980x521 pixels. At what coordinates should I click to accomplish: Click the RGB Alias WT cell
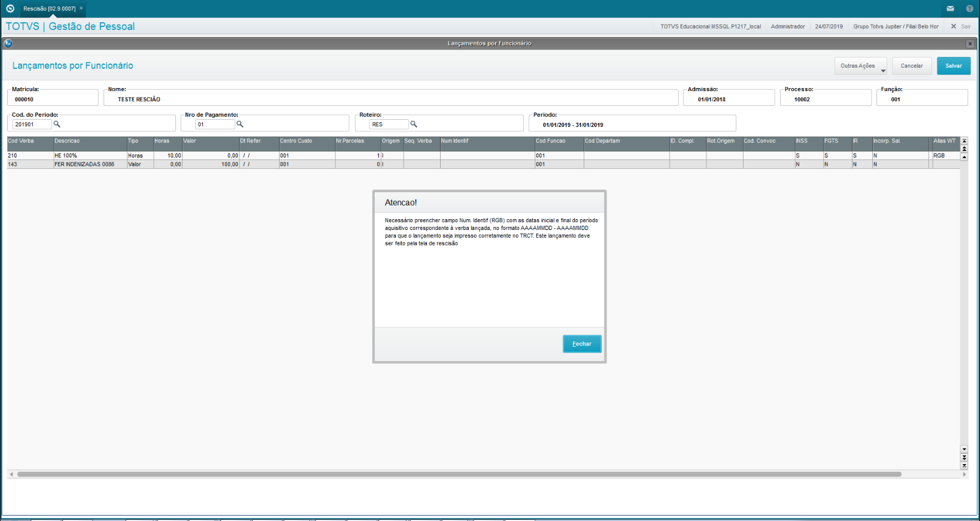(946, 156)
